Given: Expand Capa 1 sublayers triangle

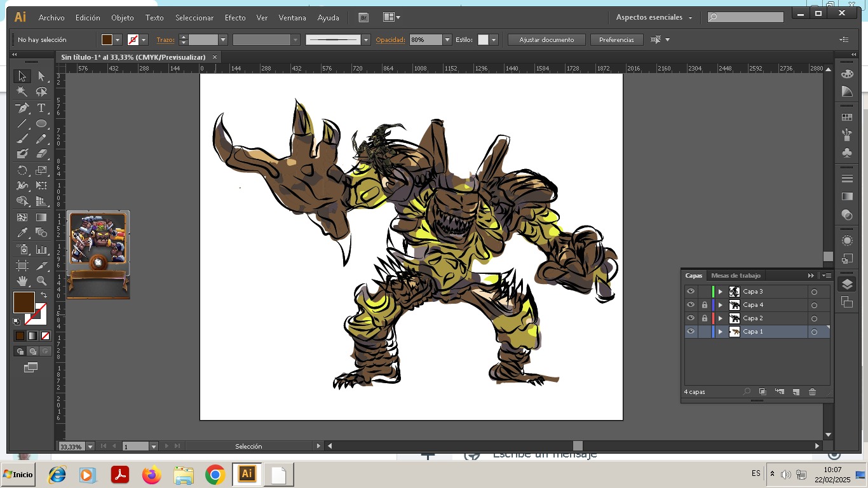Looking at the screenshot, I should [721, 332].
